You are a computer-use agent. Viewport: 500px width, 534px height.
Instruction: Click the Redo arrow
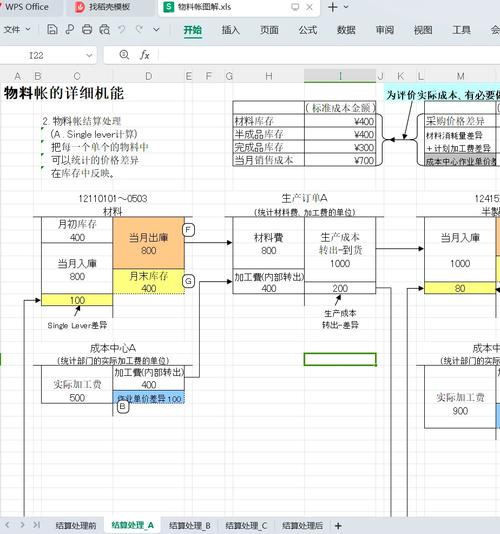139,30
